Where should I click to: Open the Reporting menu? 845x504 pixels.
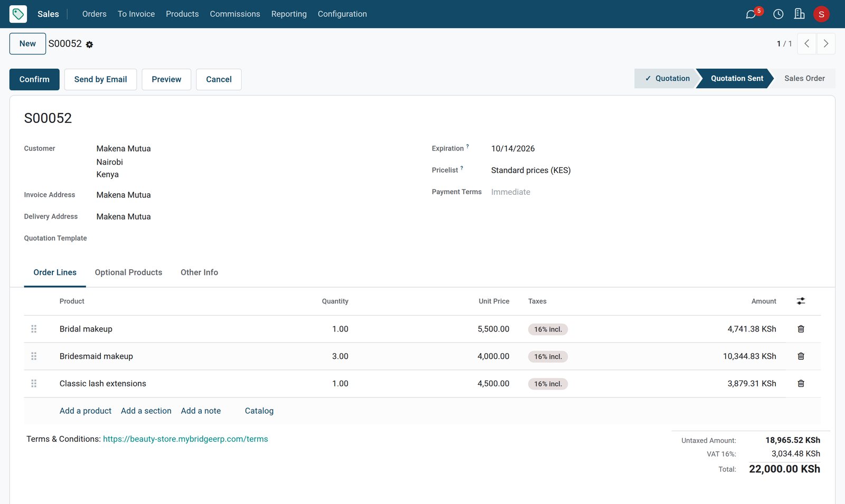289,14
